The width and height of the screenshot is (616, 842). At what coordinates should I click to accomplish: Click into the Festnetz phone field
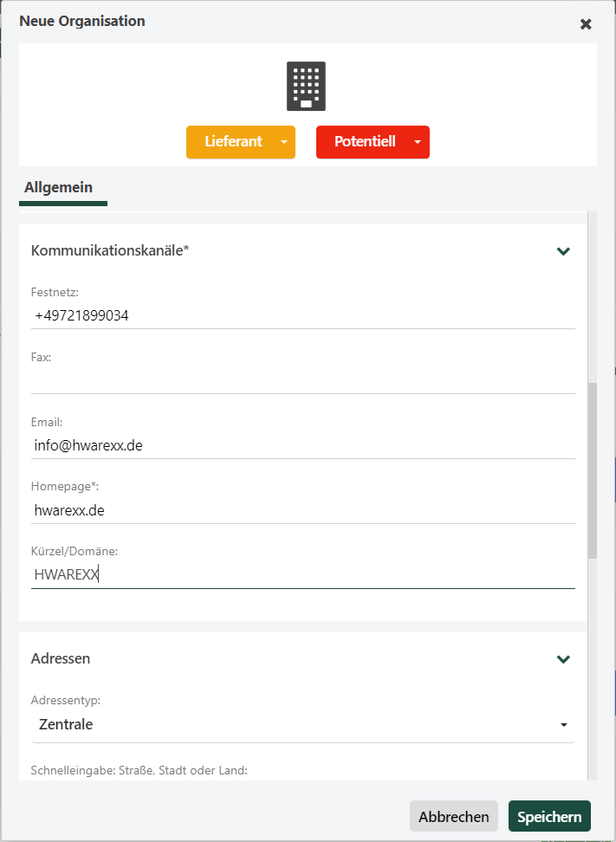coord(302,316)
